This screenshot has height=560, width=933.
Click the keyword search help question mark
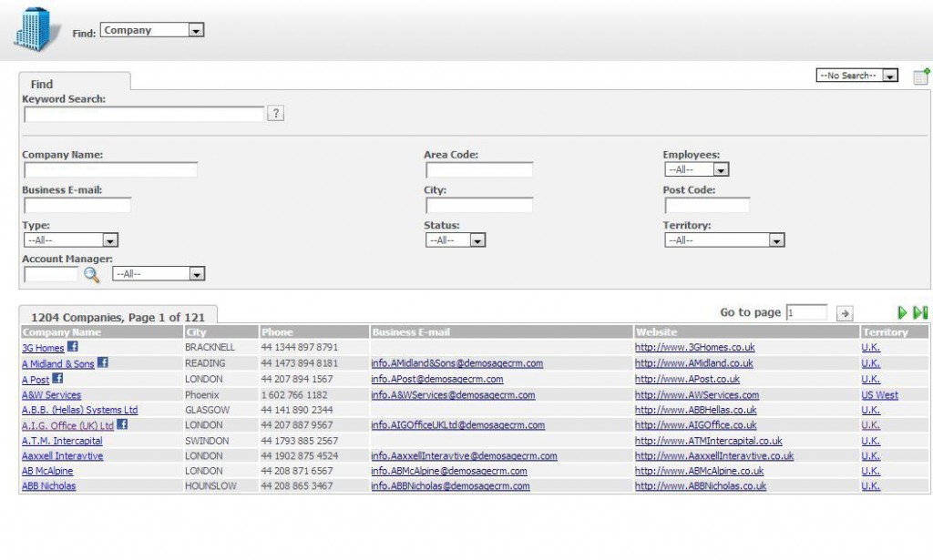pos(277,114)
